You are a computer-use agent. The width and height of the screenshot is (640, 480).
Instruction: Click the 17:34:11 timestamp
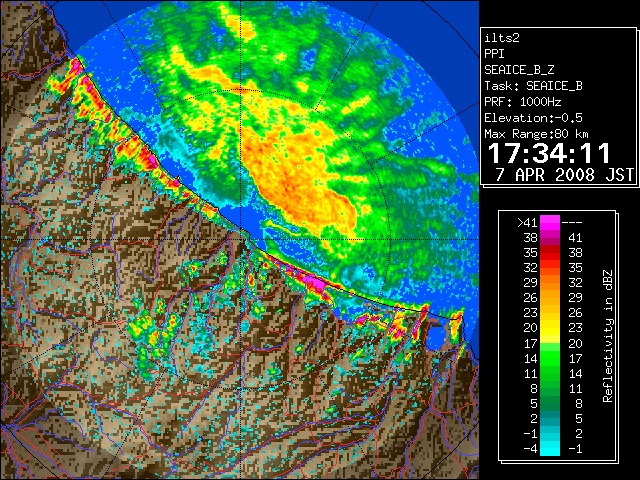pos(549,153)
